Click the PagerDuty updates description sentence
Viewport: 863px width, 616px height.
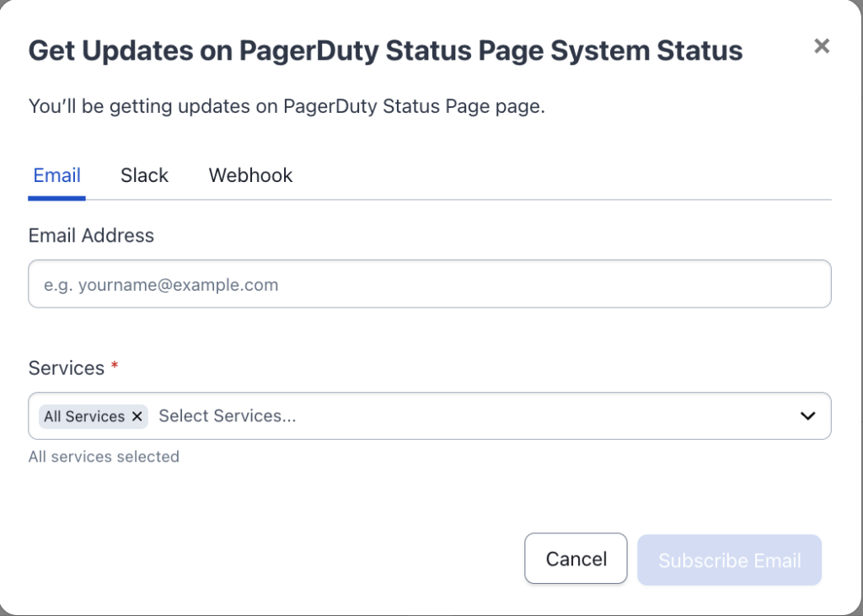pyautogui.click(x=287, y=107)
